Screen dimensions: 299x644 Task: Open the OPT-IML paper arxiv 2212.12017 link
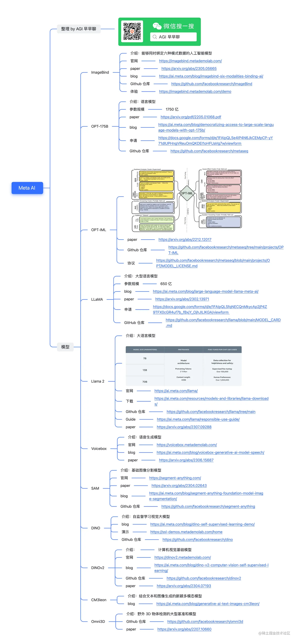(185, 240)
